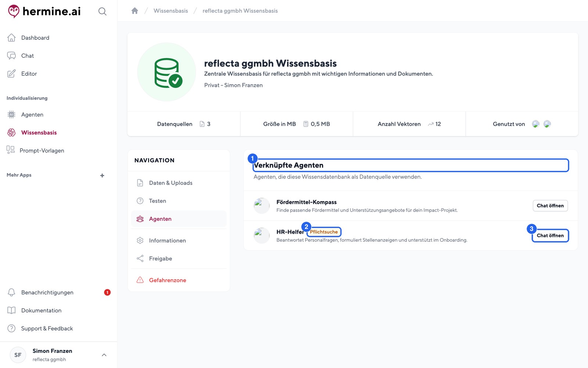This screenshot has width=588, height=368.
Task: Click first avatar beside Genutzt von
Action: click(x=536, y=124)
